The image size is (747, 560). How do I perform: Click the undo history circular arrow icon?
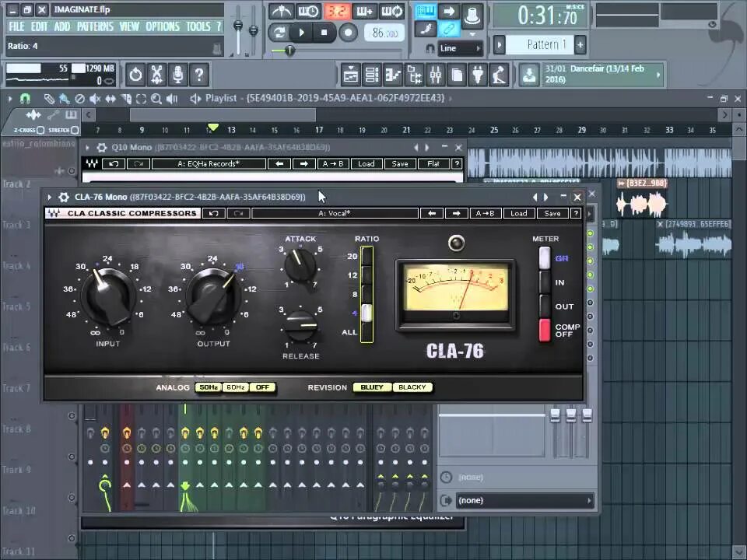click(x=135, y=75)
